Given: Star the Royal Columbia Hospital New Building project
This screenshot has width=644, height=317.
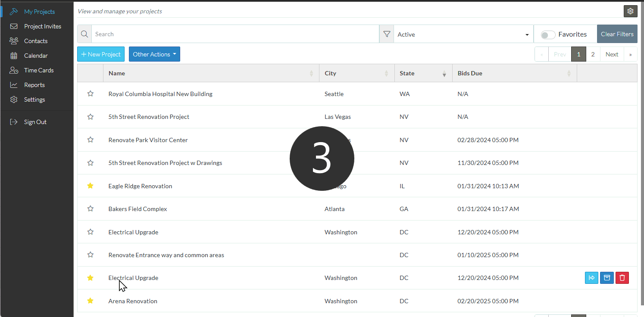Looking at the screenshot, I should click(90, 94).
